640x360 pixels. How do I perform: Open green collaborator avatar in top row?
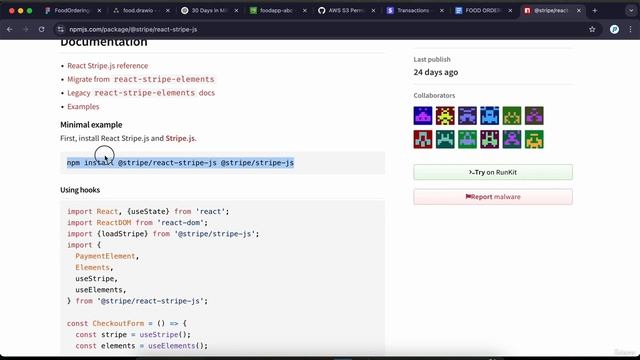coord(512,116)
